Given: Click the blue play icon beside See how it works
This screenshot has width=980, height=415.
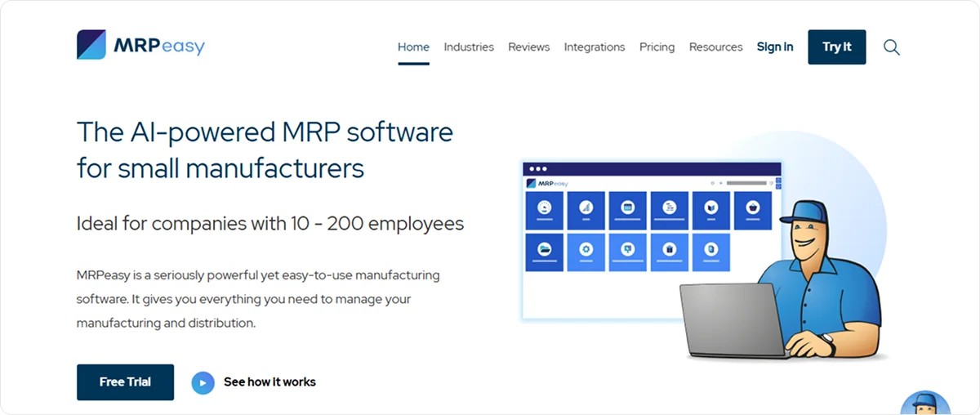Looking at the screenshot, I should [x=203, y=382].
